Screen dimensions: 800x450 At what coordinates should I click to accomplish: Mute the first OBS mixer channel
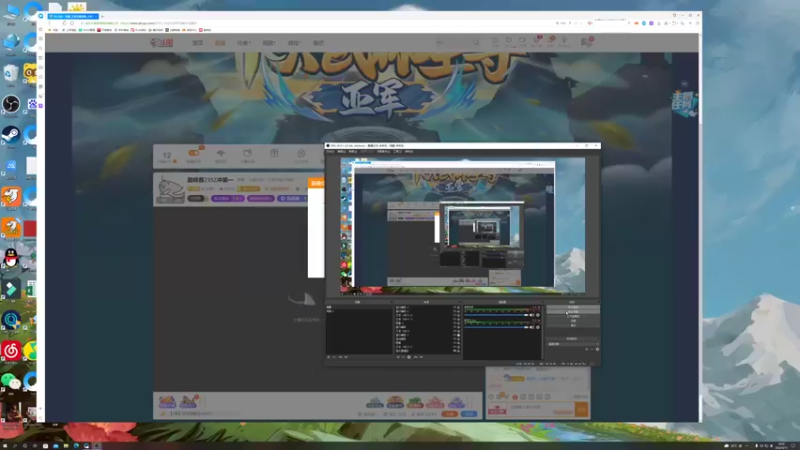click(532, 315)
